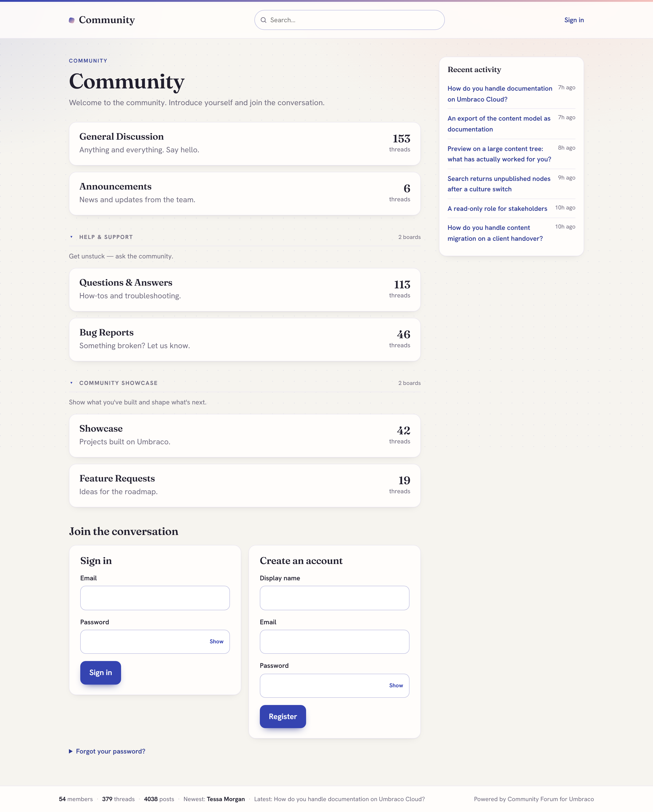Show password in Sign in form
This screenshot has width=653, height=812.
pos(216,641)
